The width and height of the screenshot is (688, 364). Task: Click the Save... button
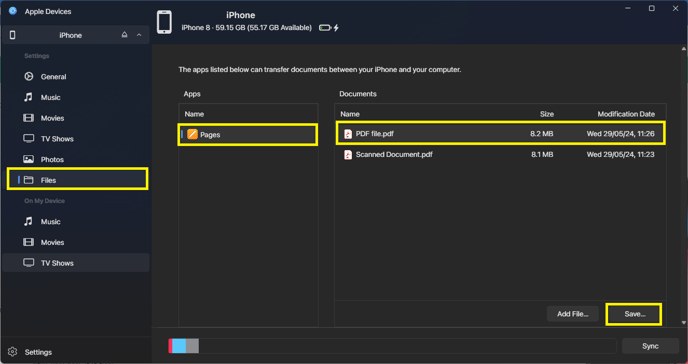coord(634,314)
